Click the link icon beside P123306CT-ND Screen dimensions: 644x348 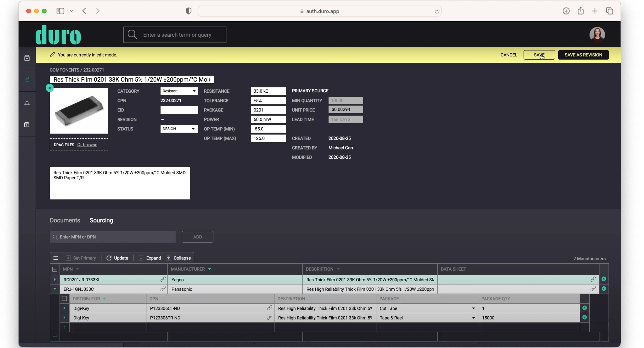tap(269, 308)
